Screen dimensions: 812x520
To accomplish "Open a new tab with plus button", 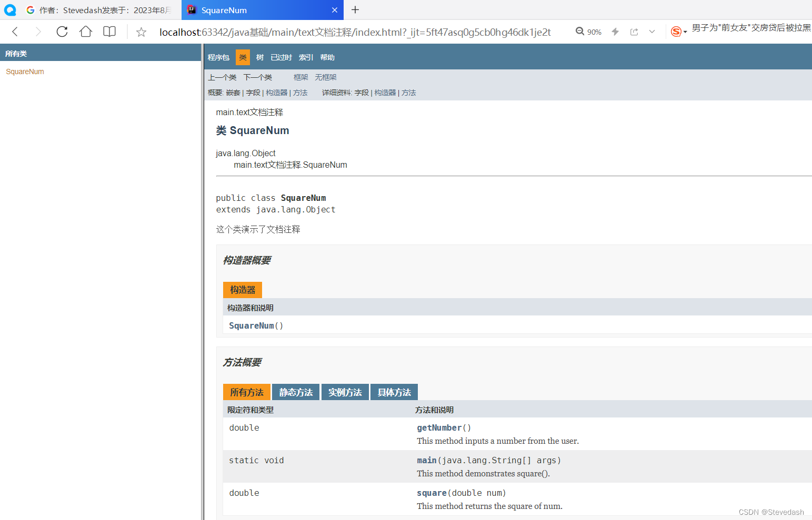I will [355, 9].
